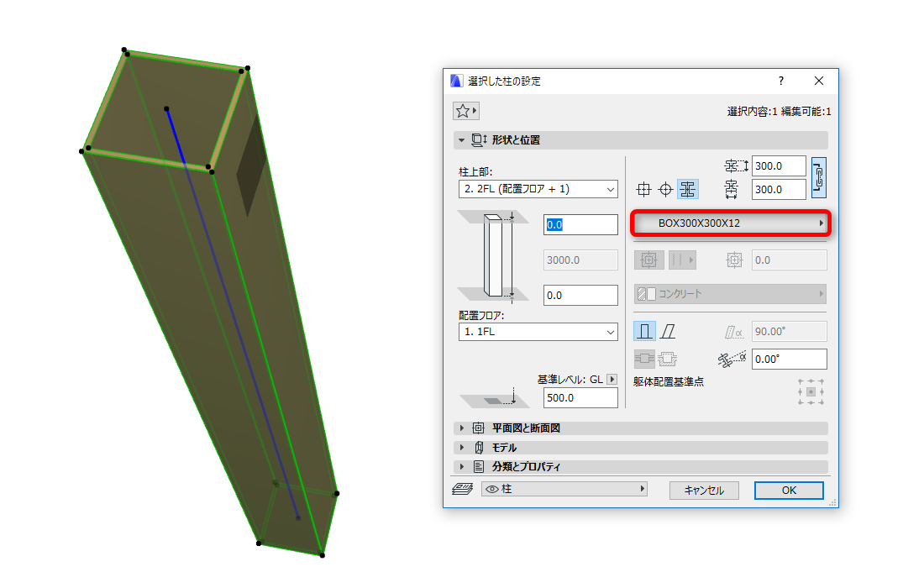Select circular column section icon
The width and height of the screenshot is (924, 588).
pos(666,190)
